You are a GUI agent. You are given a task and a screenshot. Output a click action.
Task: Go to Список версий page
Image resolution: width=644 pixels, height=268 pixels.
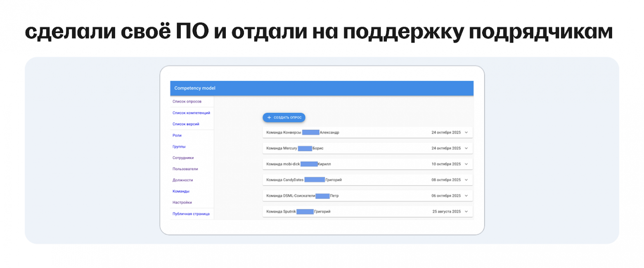[x=186, y=124]
